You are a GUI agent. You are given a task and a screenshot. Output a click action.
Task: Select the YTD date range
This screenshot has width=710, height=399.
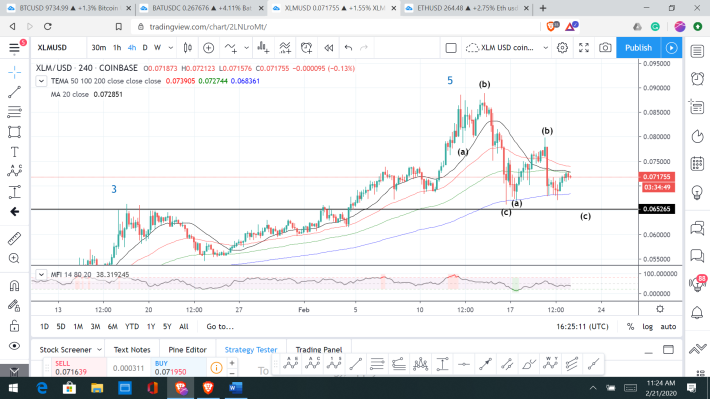pyautogui.click(x=132, y=327)
